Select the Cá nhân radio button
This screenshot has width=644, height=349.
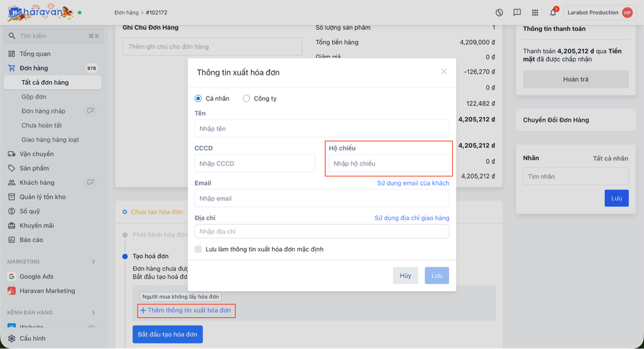199,99
